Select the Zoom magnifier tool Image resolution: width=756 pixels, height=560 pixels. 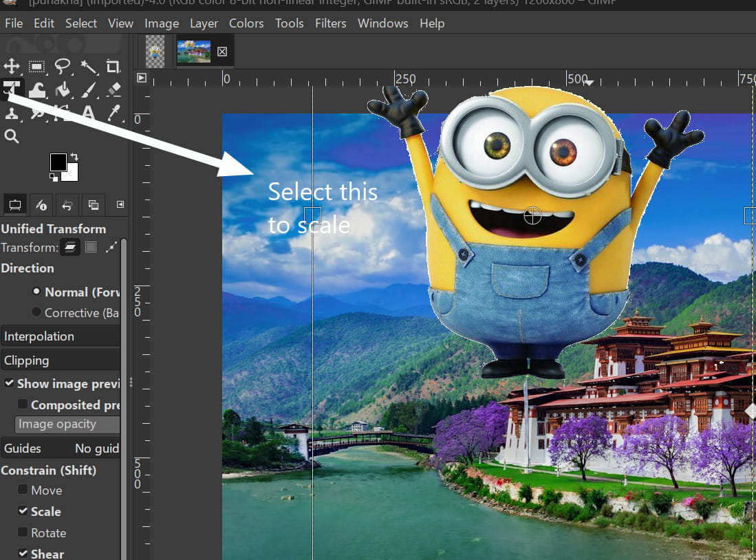pyautogui.click(x=12, y=136)
